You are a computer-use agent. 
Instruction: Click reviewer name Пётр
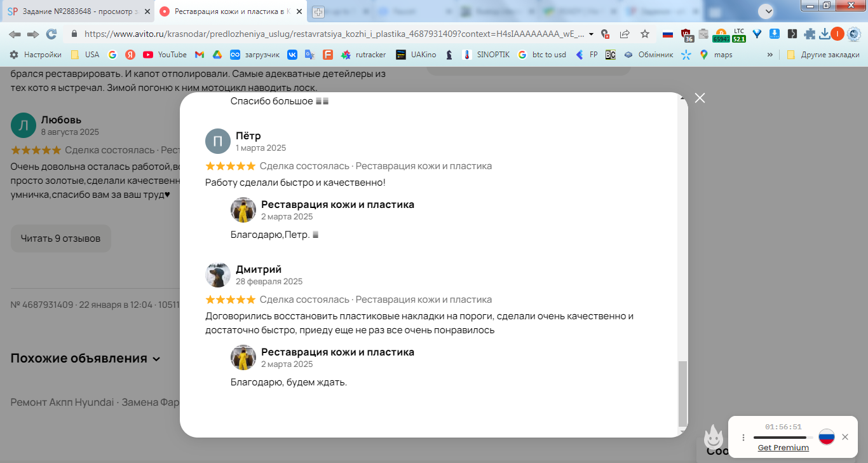(x=248, y=135)
